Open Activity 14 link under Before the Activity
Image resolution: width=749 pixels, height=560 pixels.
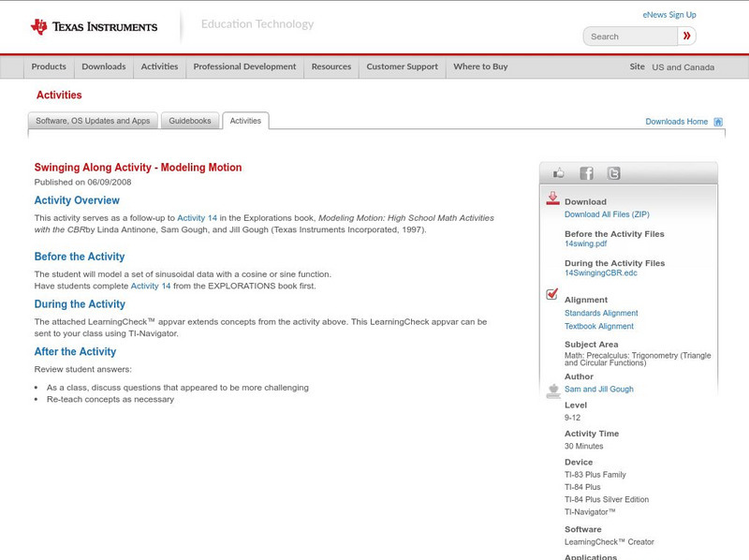(x=151, y=286)
